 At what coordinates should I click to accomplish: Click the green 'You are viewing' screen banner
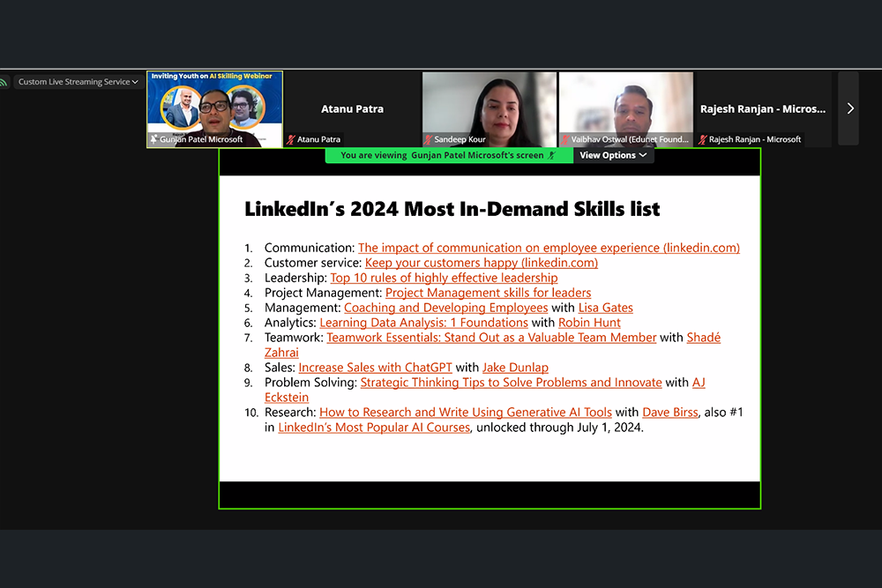449,155
